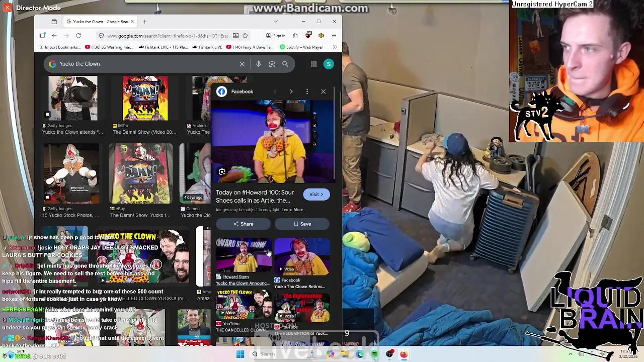644x362 pixels.
Task: Open the list all tabs dropdown
Action: [x=275, y=22]
